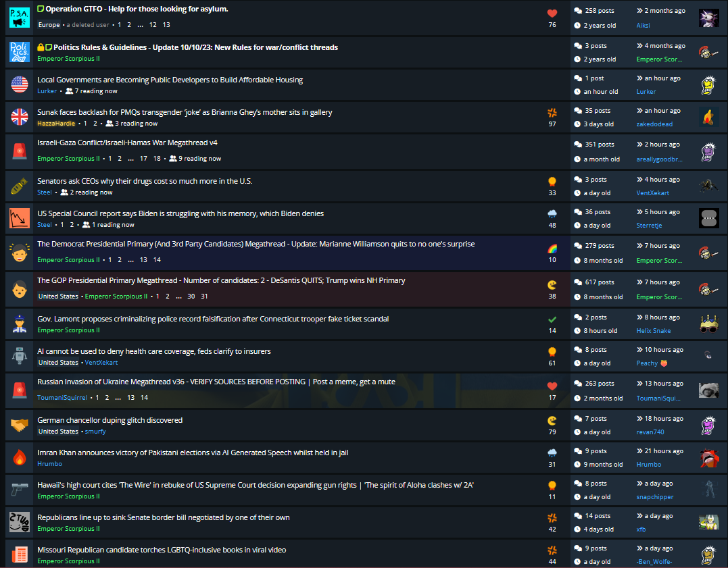Open author HazzaHardie's profile
Viewport: 728px width, 568px height.
click(x=56, y=124)
